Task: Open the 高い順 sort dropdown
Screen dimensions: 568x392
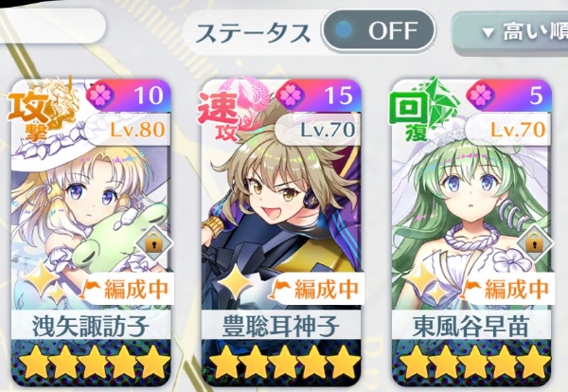Action: [511, 33]
